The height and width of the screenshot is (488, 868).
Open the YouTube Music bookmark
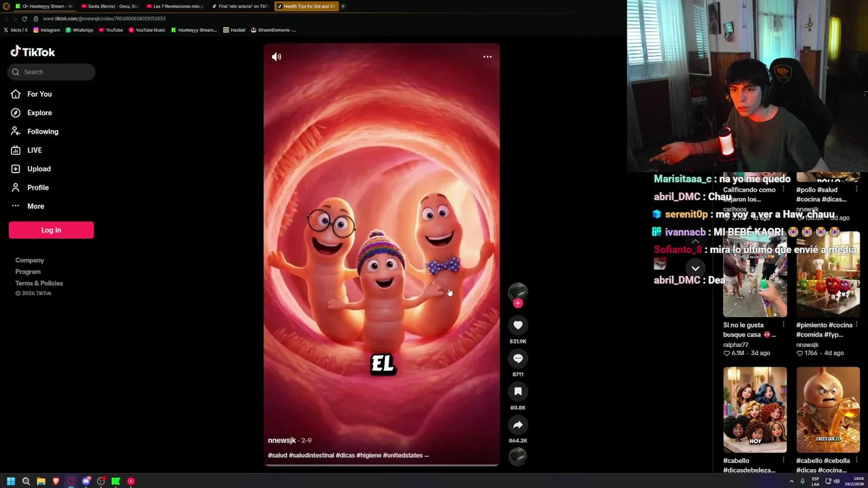[147, 30]
